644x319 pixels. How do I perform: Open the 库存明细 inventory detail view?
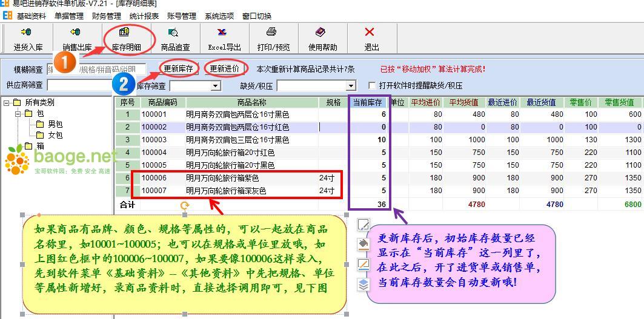(125, 38)
